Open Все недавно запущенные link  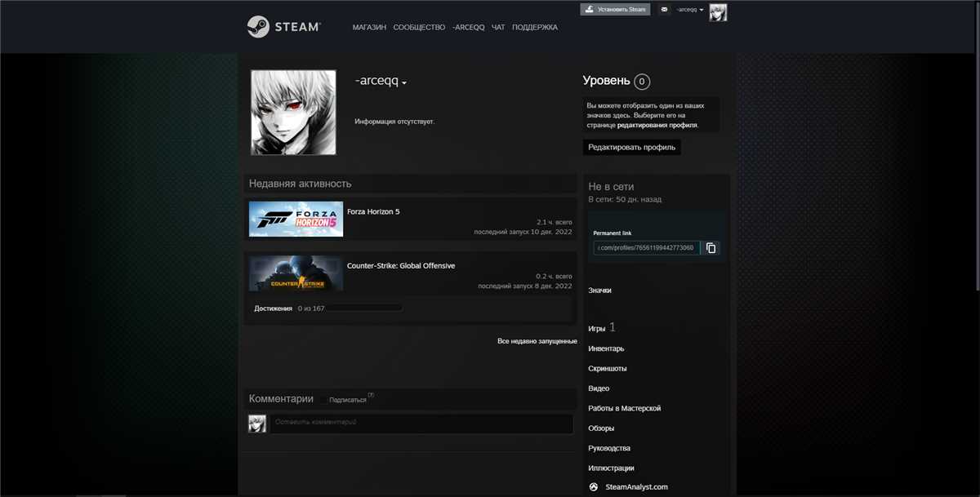tap(537, 340)
